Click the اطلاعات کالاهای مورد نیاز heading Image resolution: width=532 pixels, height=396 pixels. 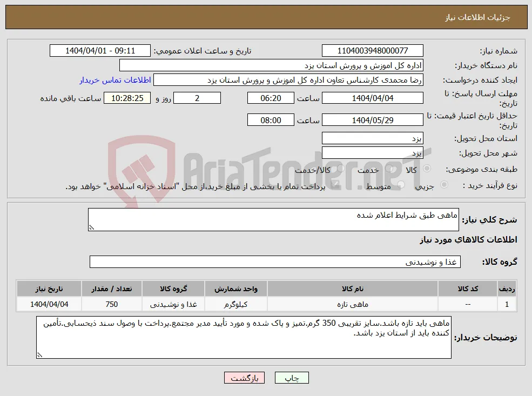pos(468,240)
